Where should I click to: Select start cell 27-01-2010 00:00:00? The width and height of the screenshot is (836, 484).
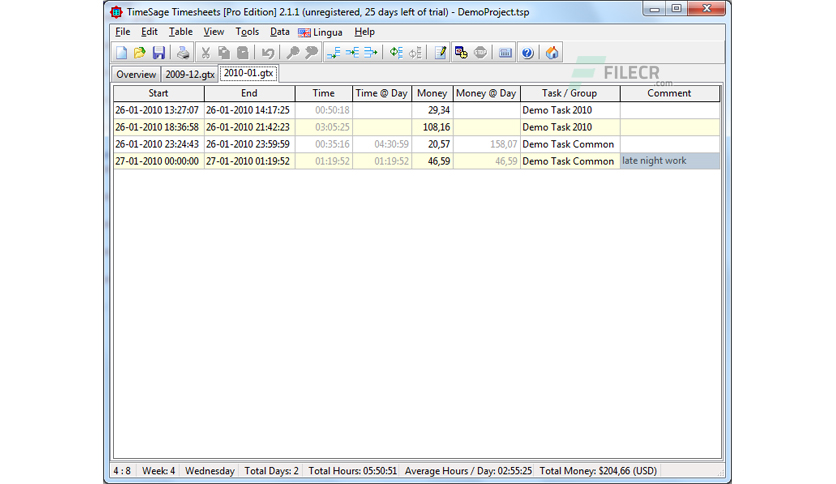pos(158,161)
